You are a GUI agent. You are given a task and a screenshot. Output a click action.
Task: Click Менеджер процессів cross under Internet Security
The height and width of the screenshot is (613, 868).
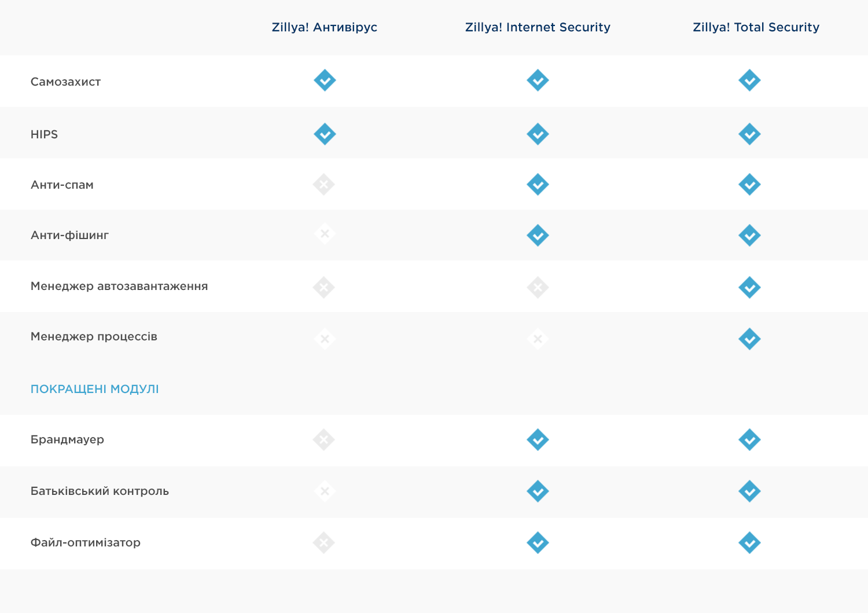pyautogui.click(x=538, y=339)
